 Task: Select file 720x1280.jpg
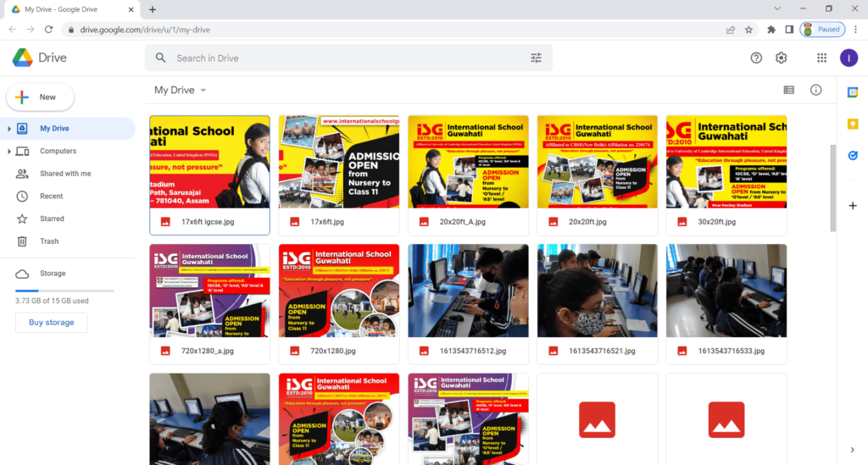pos(339,304)
